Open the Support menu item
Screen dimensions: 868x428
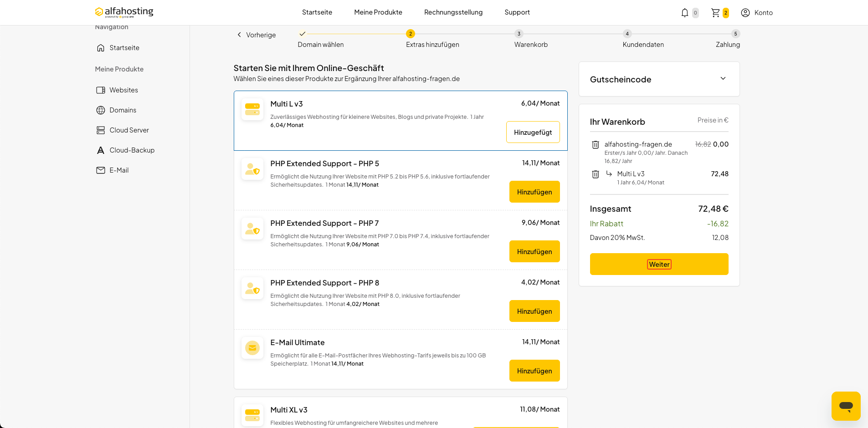tap(517, 12)
